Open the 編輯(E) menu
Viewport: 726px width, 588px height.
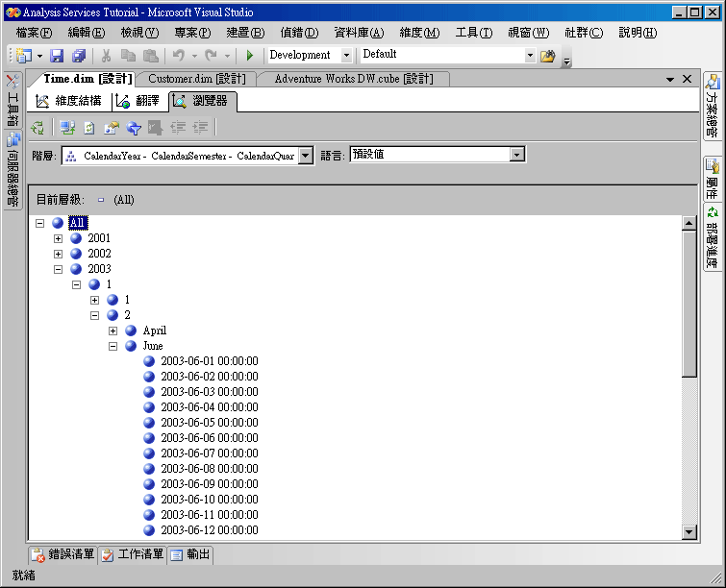click(87, 33)
